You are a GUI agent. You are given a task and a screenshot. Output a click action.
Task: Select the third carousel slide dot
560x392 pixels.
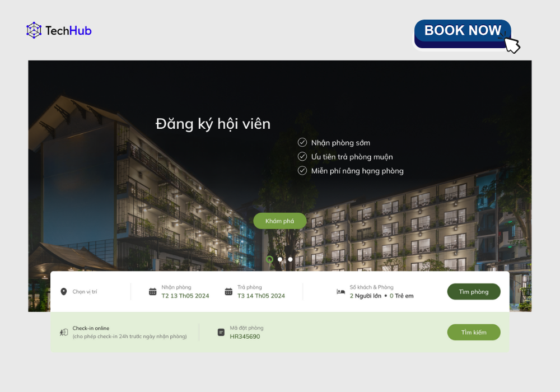(x=290, y=259)
